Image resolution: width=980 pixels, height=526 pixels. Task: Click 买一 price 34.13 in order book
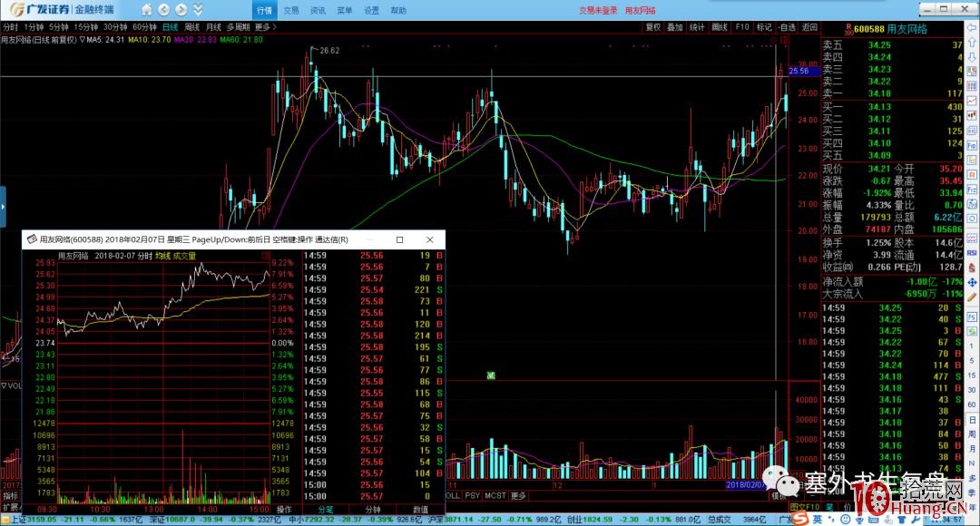click(x=878, y=106)
